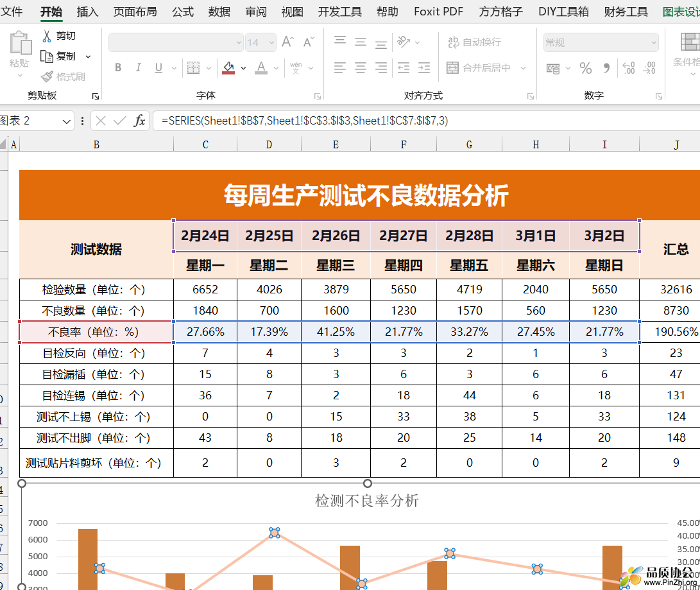Open 对齐方式 dialog launcher
The image size is (700, 590).
(531, 96)
